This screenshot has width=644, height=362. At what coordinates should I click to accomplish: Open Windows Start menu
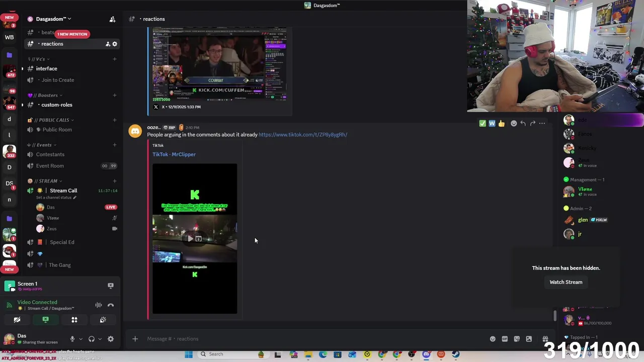point(189,354)
